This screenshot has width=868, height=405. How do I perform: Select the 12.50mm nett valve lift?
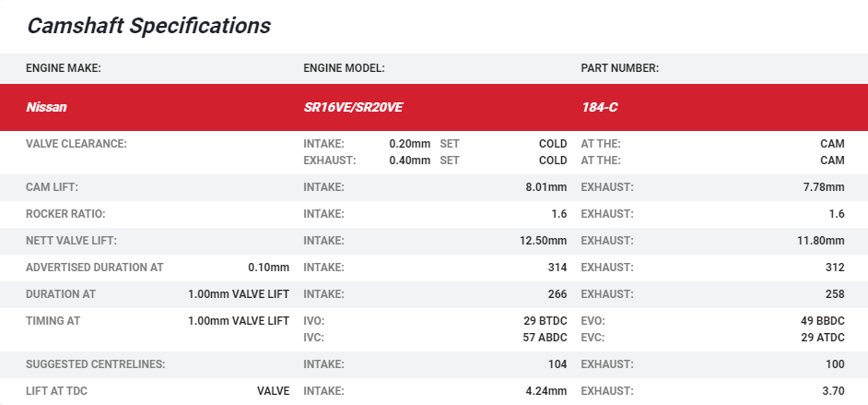point(543,241)
